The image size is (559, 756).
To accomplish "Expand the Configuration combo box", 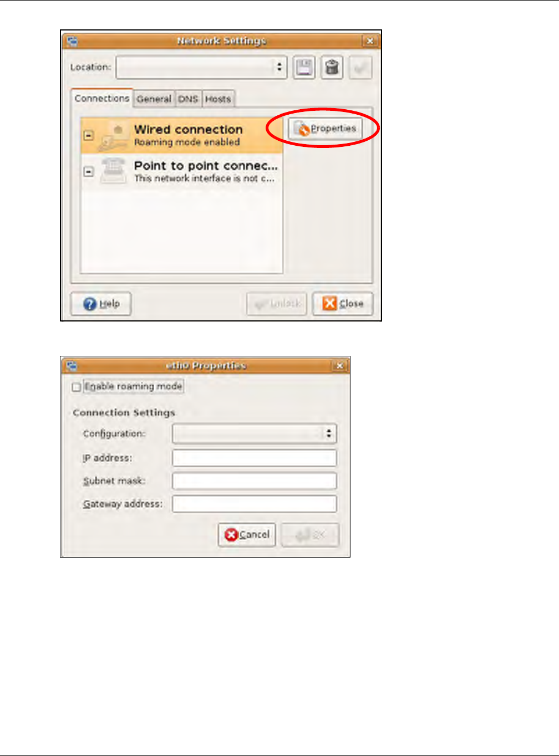I will (255, 433).
